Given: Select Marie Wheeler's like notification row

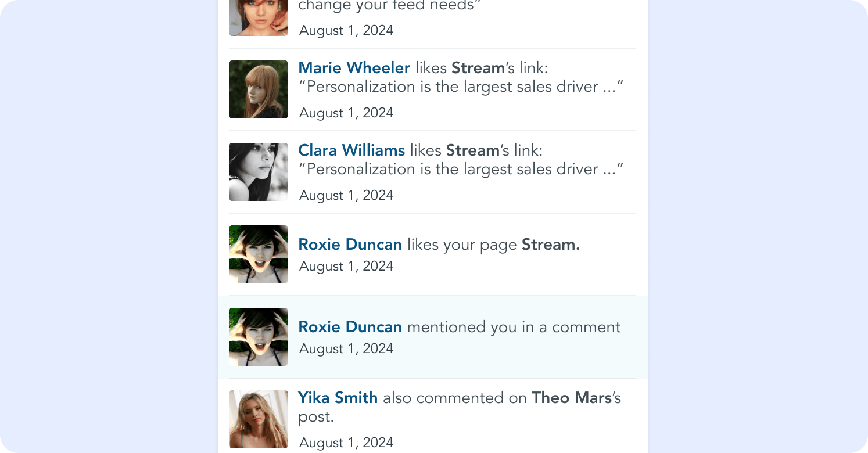Looking at the screenshot, I should click(x=432, y=89).
